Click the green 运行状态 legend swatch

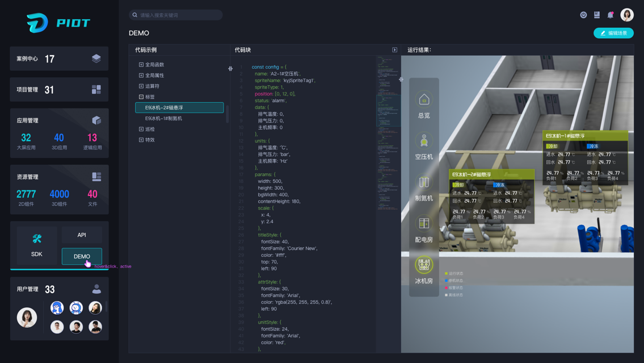pyautogui.click(x=446, y=273)
